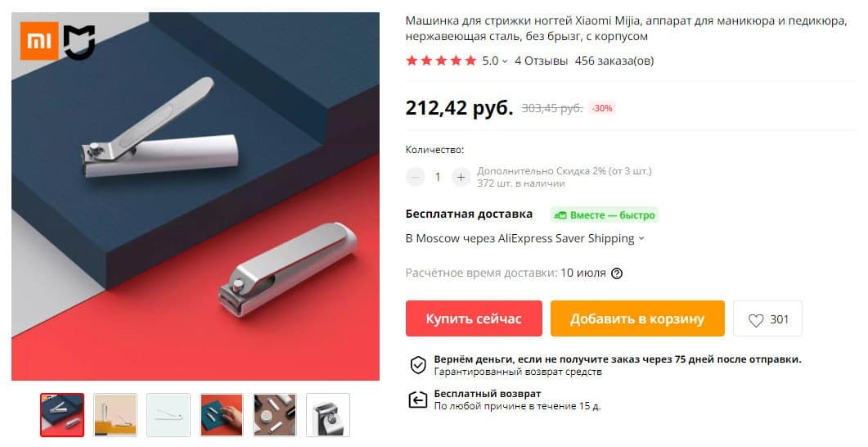The height and width of the screenshot is (447, 868).
Task: Select first thumbnail with blue-red background
Action: click(62, 415)
